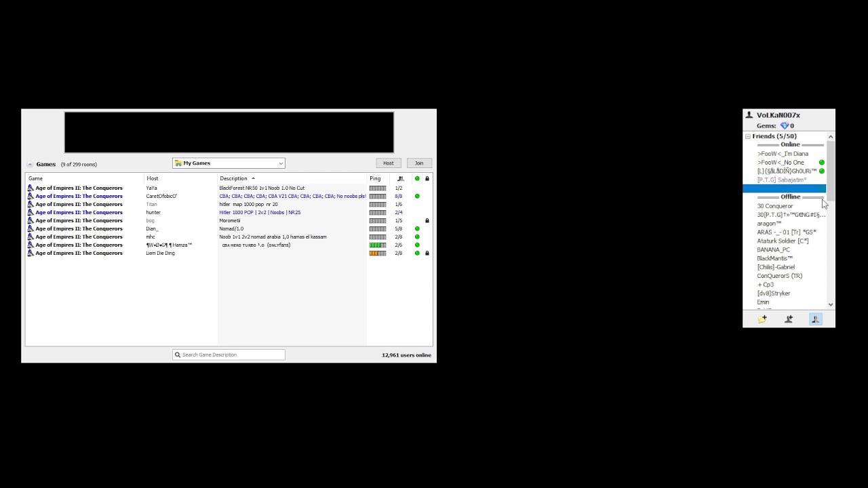868x488 pixels.
Task: Select the room hosted by YaYa
Action: (x=229, y=188)
